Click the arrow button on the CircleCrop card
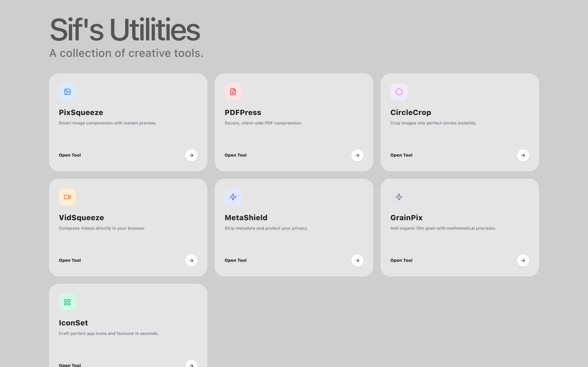The image size is (588, 367). [523, 155]
